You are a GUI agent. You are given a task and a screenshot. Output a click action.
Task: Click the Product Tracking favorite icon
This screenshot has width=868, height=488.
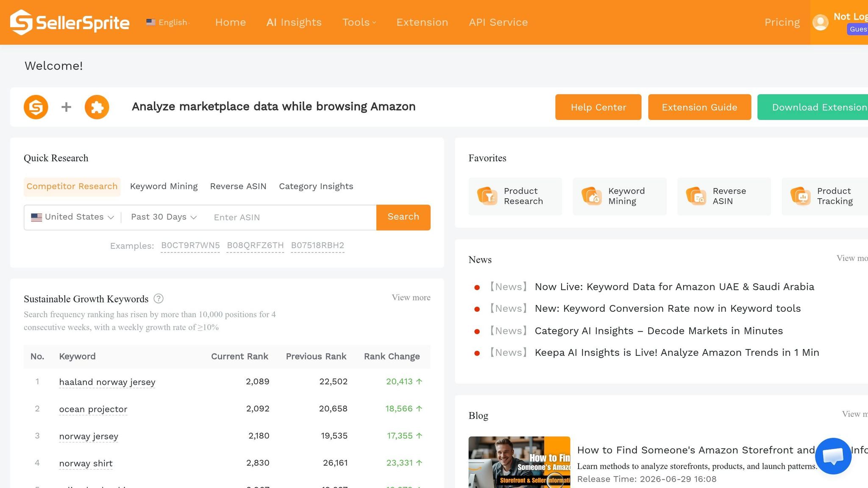[801, 196]
